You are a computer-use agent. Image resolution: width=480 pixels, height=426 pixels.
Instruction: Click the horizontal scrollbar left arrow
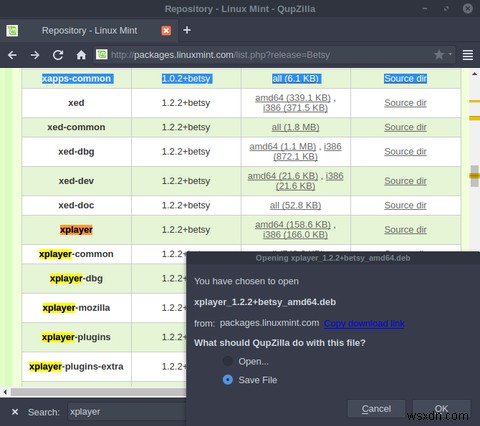tap(5, 392)
